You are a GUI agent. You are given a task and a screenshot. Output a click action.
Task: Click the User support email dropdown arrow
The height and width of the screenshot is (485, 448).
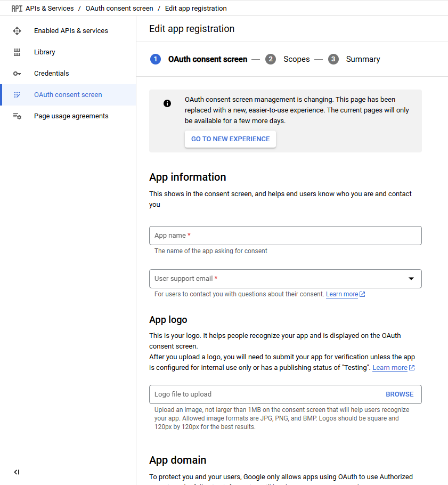pyautogui.click(x=411, y=279)
